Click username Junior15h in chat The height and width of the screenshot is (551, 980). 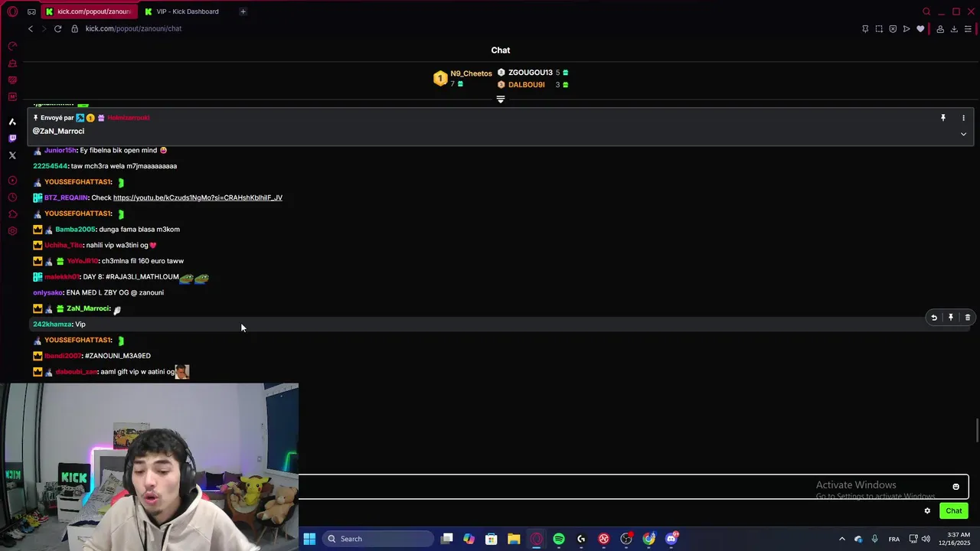(x=60, y=150)
